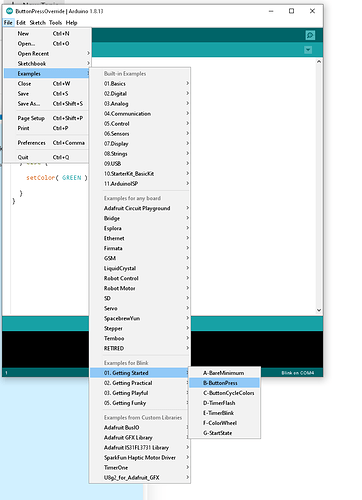
Task: Expand the 05.Control examples
Action: [x=140, y=124]
